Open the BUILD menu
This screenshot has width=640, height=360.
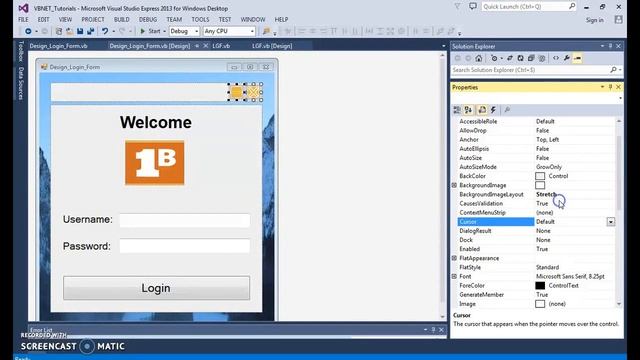coord(122,20)
